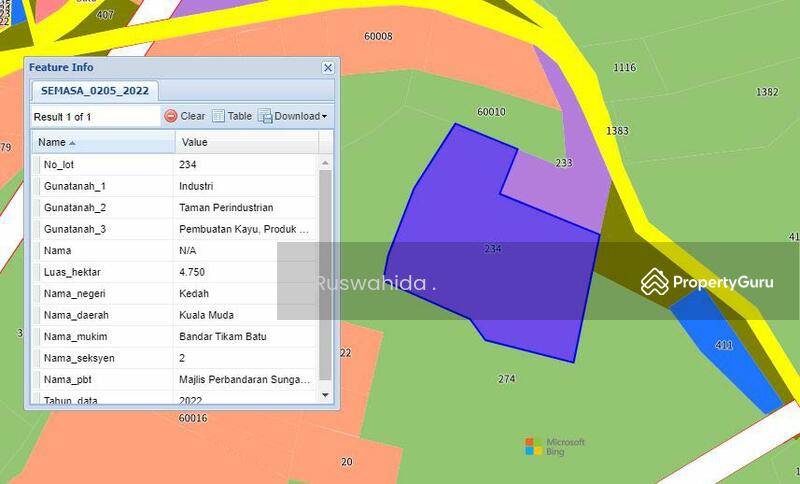Select the value Taman Perindustrian
This screenshot has height=484, width=800.
coord(226,208)
